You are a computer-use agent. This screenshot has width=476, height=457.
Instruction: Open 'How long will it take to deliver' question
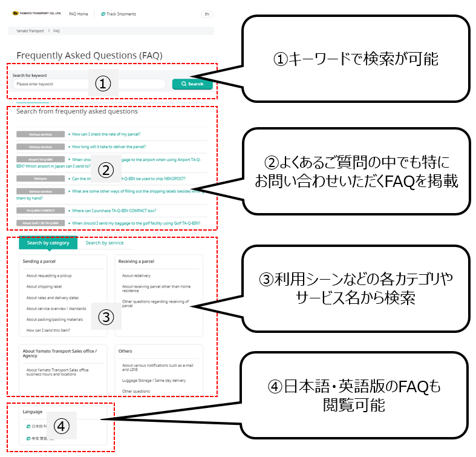tap(109, 146)
